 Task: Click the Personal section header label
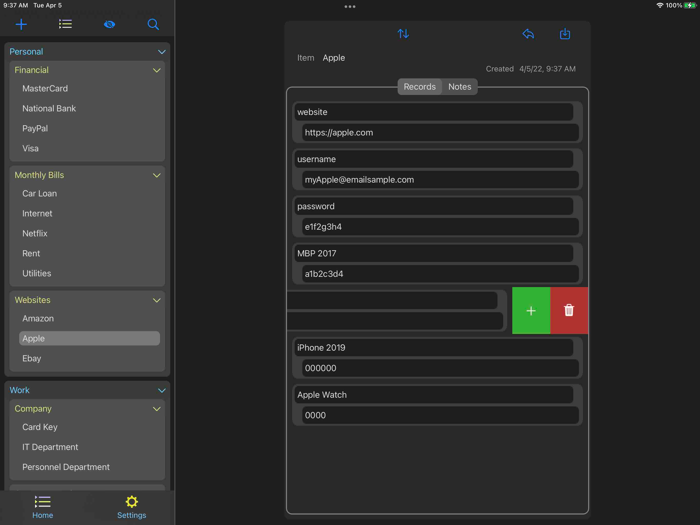tap(26, 52)
